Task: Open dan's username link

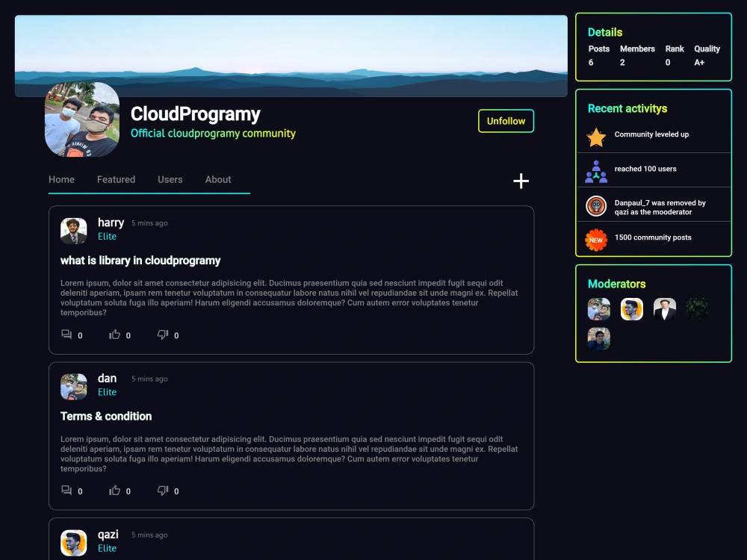Action: [107, 378]
